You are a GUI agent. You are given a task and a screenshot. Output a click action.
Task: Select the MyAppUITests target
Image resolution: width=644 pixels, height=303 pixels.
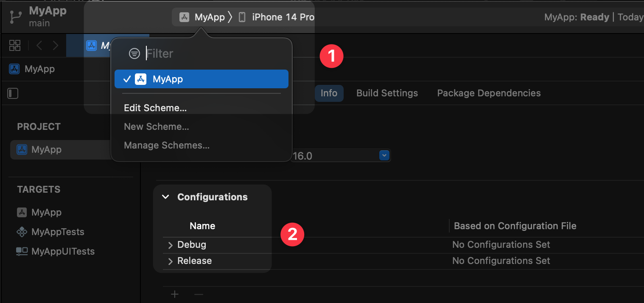point(62,251)
